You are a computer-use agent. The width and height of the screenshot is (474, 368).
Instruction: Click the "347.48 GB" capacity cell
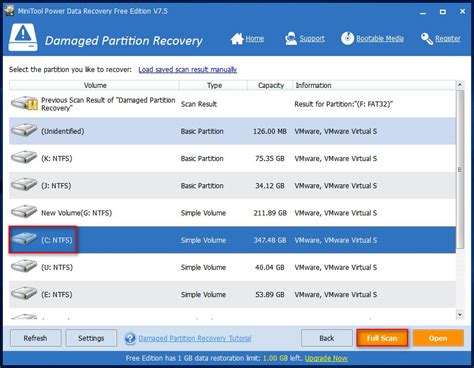click(270, 240)
